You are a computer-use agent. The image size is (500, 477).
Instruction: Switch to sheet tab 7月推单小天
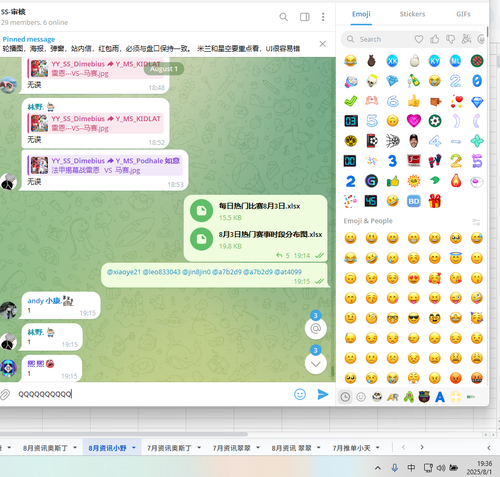[352, 448]
